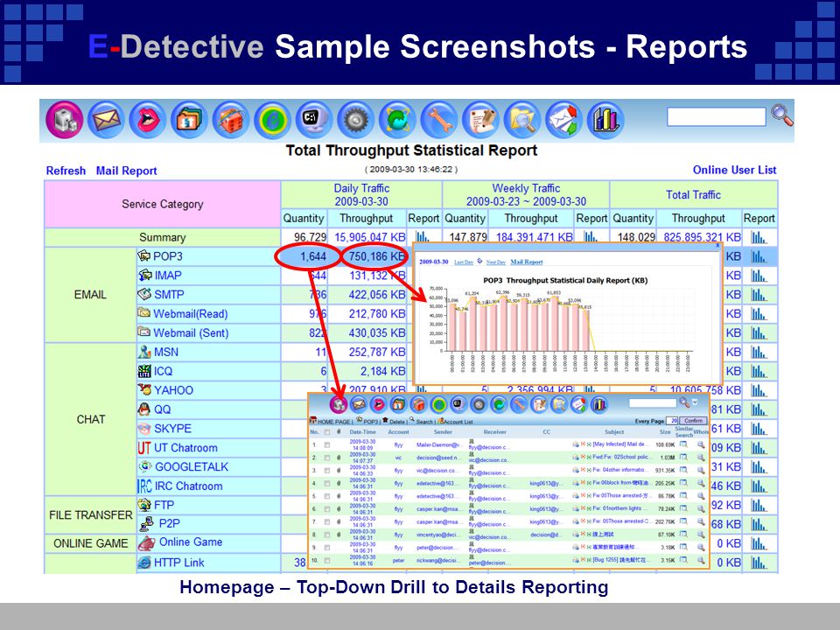Open the mail send-receive arrows icon in main toolbar
The image size is (840, 630).
pyautogui.click(x=563, y=120)
